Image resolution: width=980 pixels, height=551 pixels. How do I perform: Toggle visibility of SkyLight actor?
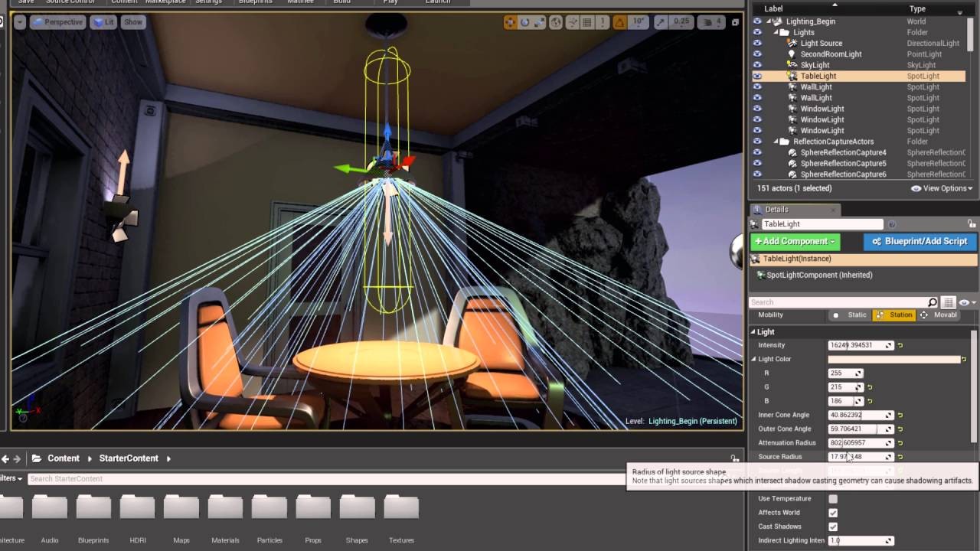(757, 65)
